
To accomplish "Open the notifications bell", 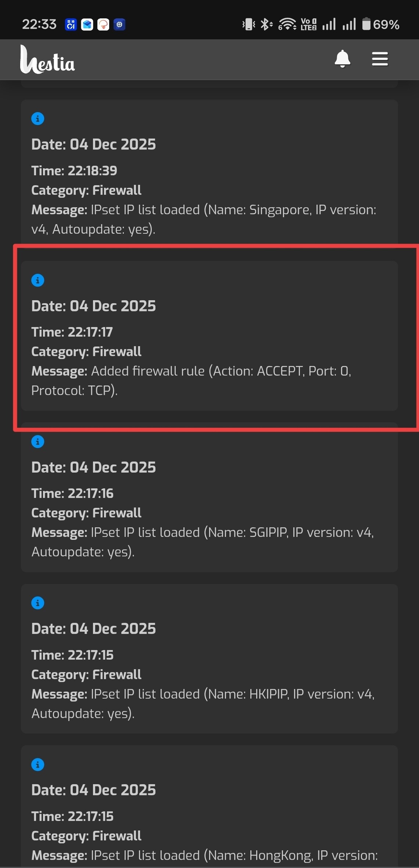I will point(342,59).
